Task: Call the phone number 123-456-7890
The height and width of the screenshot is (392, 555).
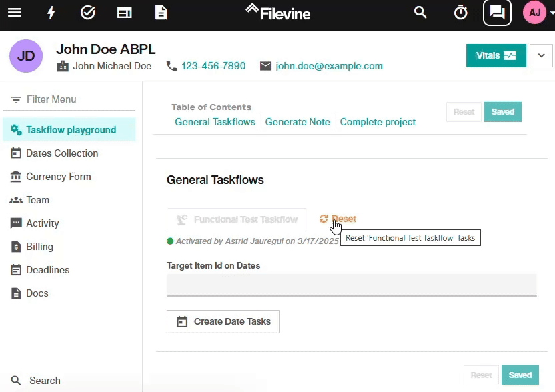Action: pyautogui.click(x=213, y=66)
